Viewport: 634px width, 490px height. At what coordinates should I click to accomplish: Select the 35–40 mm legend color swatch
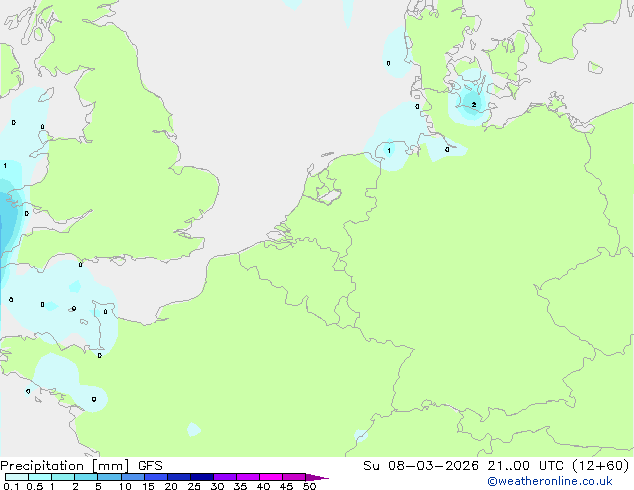click(248, 477)
